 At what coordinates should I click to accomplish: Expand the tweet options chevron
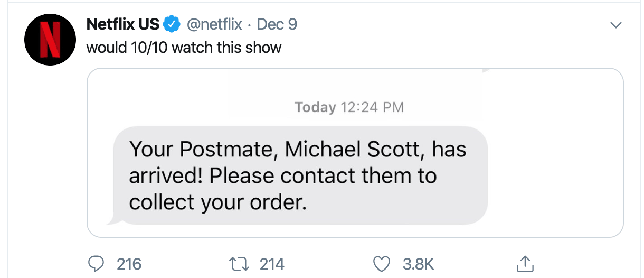point(615,25)
